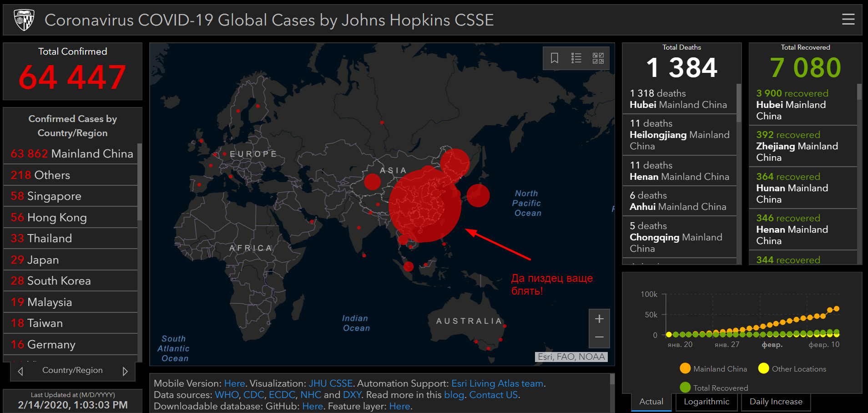Select 11 deaths Heilongjiang entry

679,135
